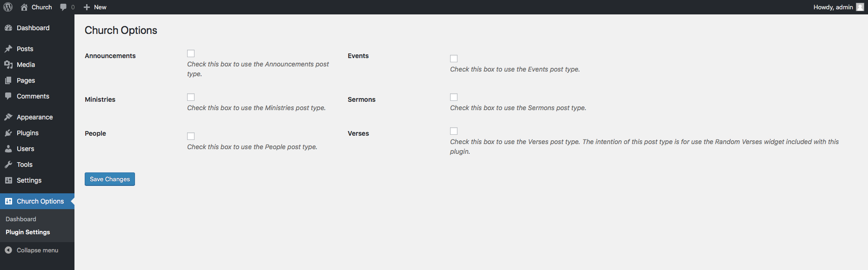Click the Save Changes button
The width and height of the screenshot is (868, 270).
tap(110, 179)
